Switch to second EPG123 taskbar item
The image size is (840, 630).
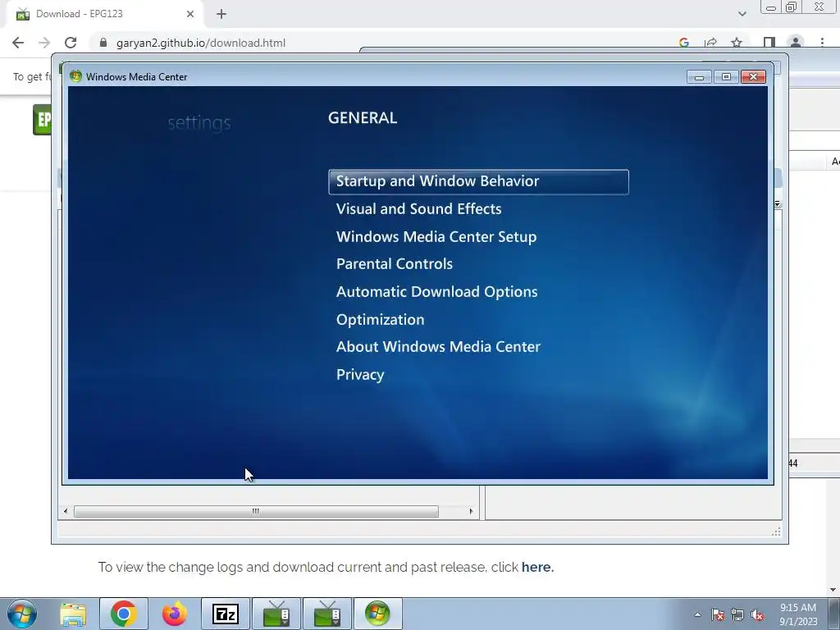[327, 614]
